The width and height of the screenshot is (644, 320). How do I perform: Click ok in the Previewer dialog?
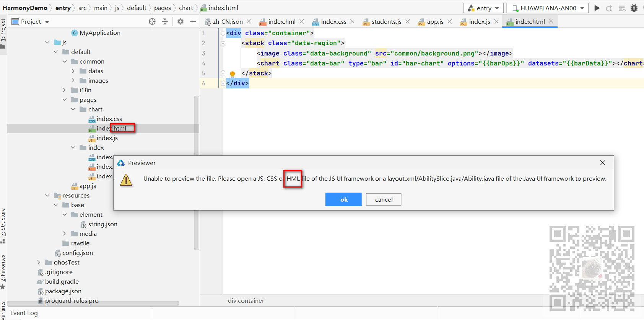343,199
